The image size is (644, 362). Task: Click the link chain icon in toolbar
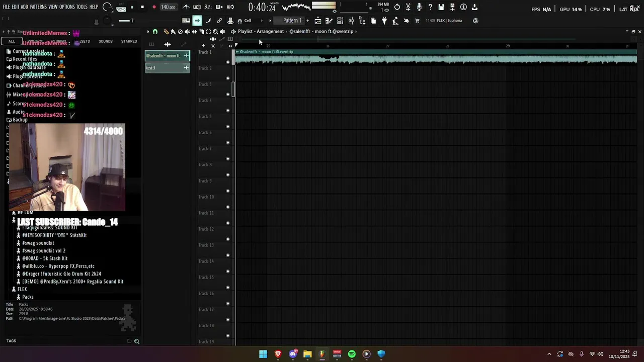point(219,21)
